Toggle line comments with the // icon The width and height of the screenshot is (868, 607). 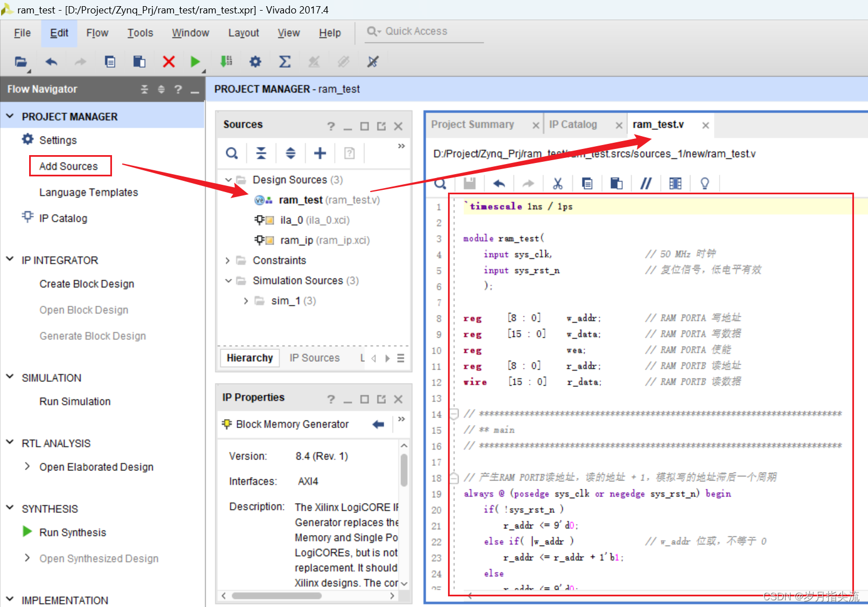coord(646,183)
